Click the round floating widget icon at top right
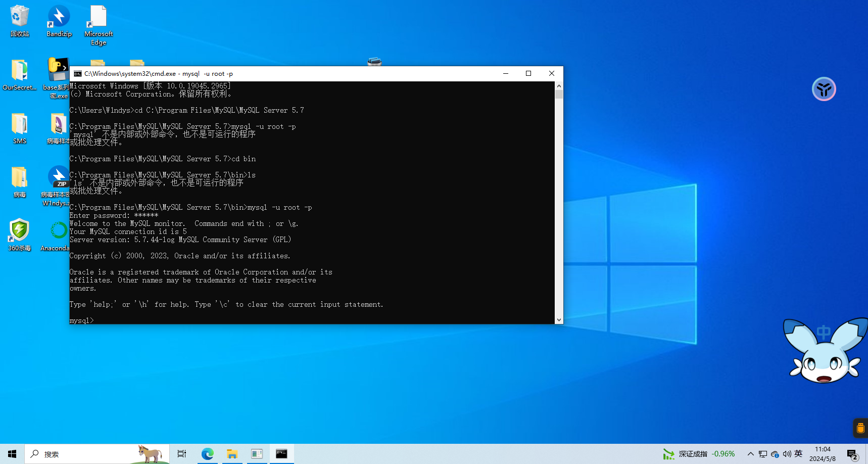868x464 pixels. coord(824,89)
